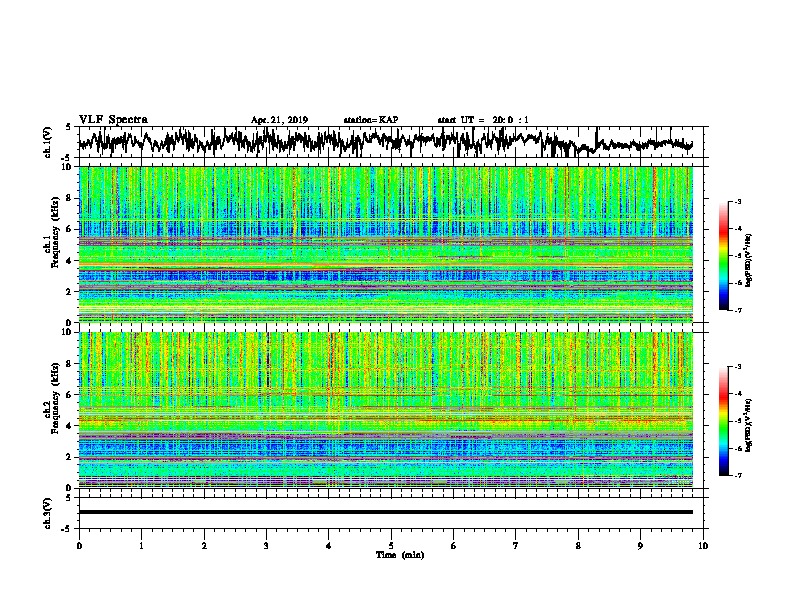Click the "3" tick on the time axis
792x612 pixels.
coord(266,546)
